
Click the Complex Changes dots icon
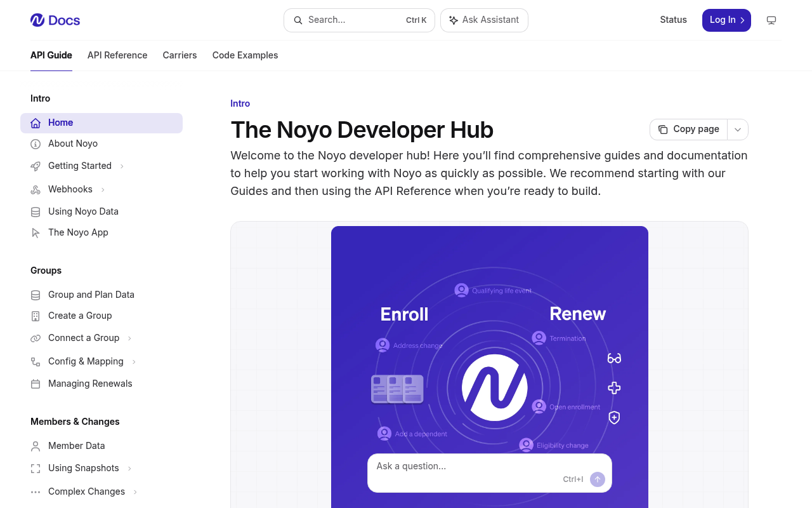click(x=36, y=492)
